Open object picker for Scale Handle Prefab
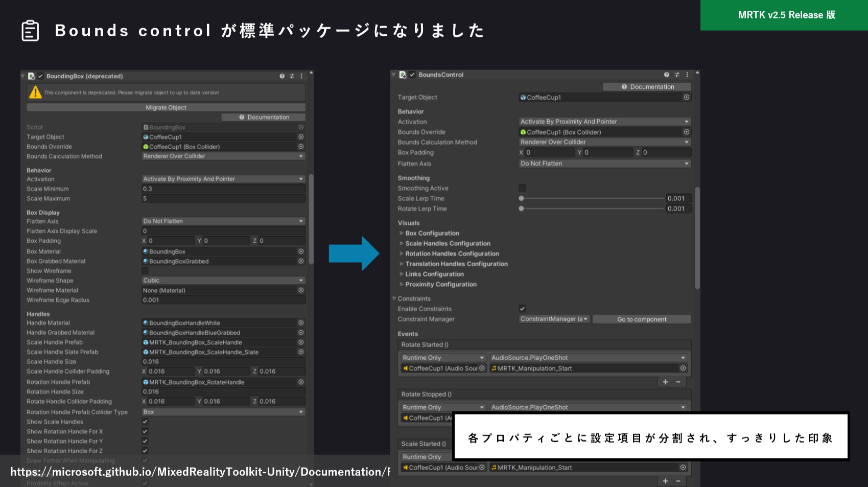 [x=301, y=342]
